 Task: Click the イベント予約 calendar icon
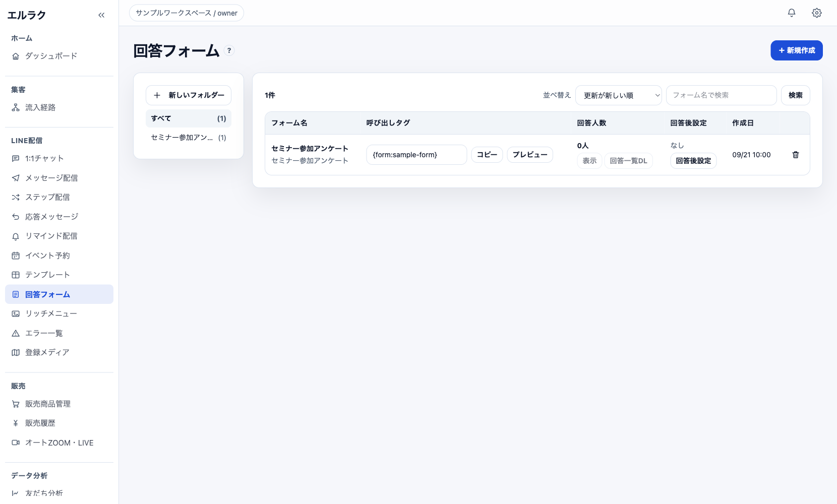click(x=16, y=256)
